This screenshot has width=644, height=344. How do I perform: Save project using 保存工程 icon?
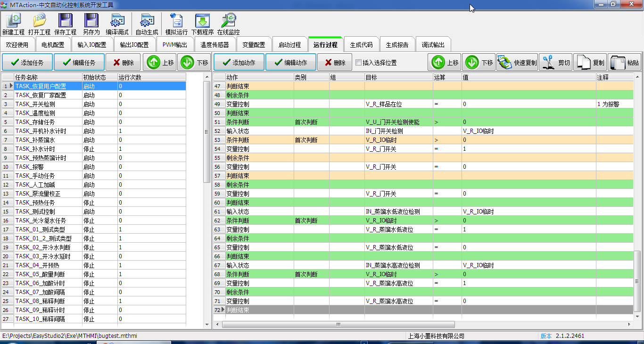(65, 21)
